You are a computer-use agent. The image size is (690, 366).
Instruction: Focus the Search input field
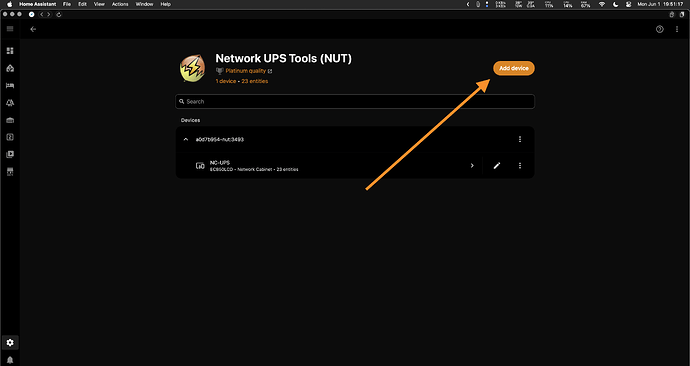tap(355, 101)
